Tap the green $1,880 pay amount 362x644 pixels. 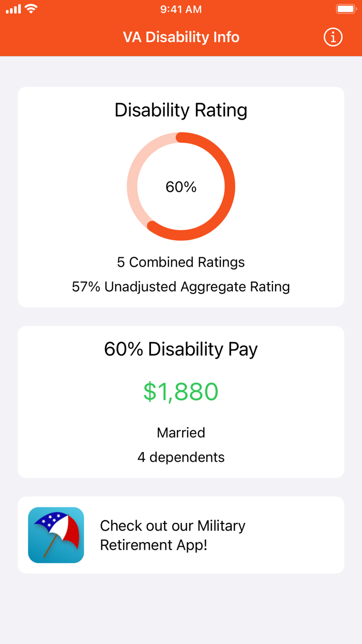click(181, 392)
